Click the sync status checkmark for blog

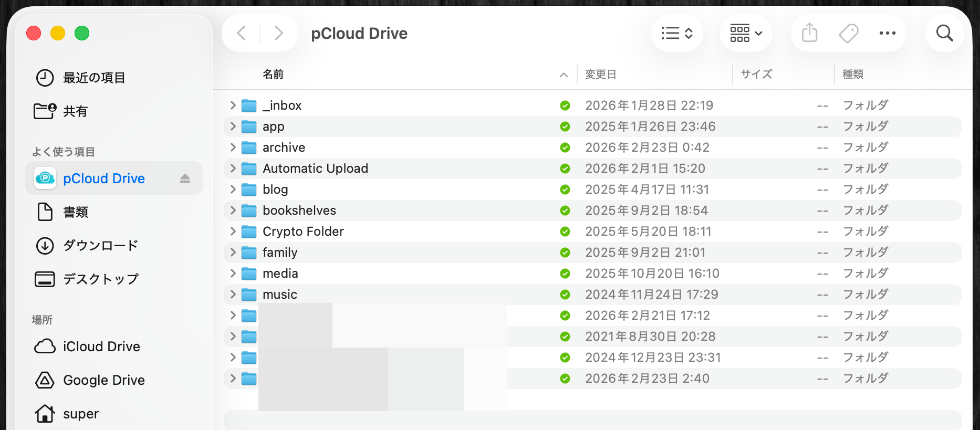pos(565,190)
